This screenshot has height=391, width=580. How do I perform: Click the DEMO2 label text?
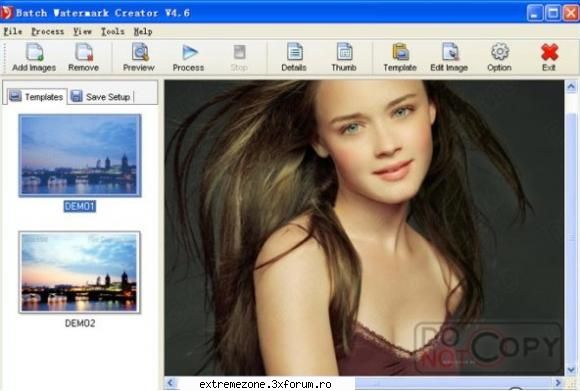pos(80,323)
